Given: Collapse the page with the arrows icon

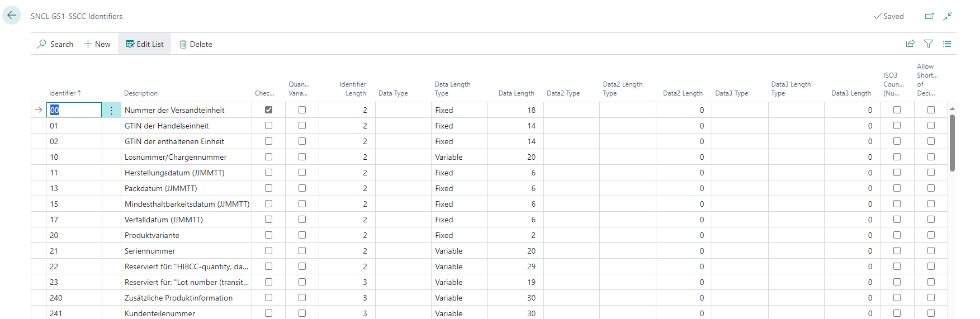Looking at the screenshot, I should coord(948,16).
